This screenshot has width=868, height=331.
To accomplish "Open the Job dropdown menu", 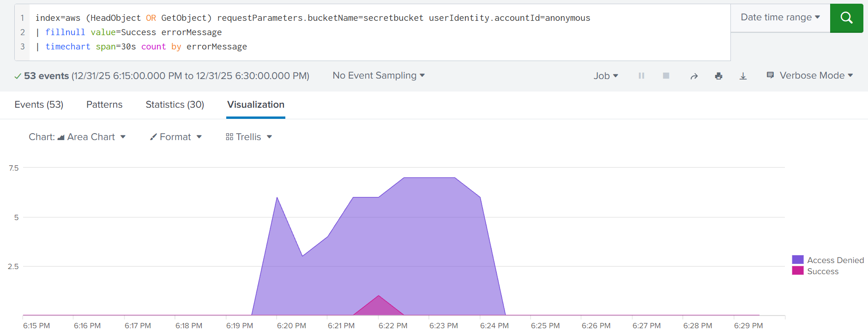I will (x=606, y=76).
